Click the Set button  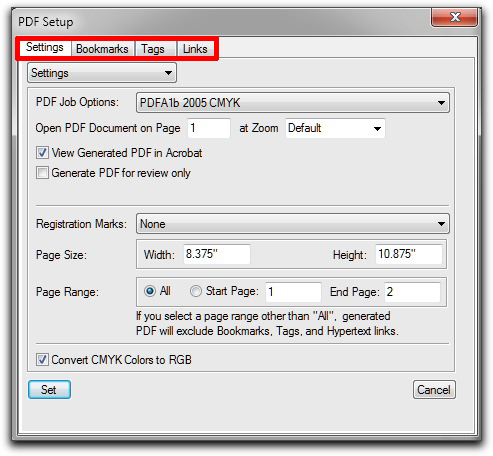49,390
